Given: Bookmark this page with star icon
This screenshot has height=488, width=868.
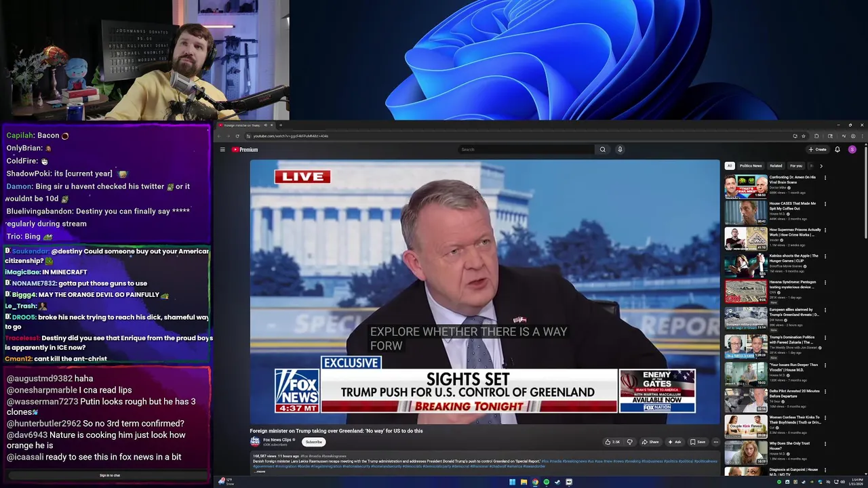Looking at the screenshot, I should click(x=804, y=136).
